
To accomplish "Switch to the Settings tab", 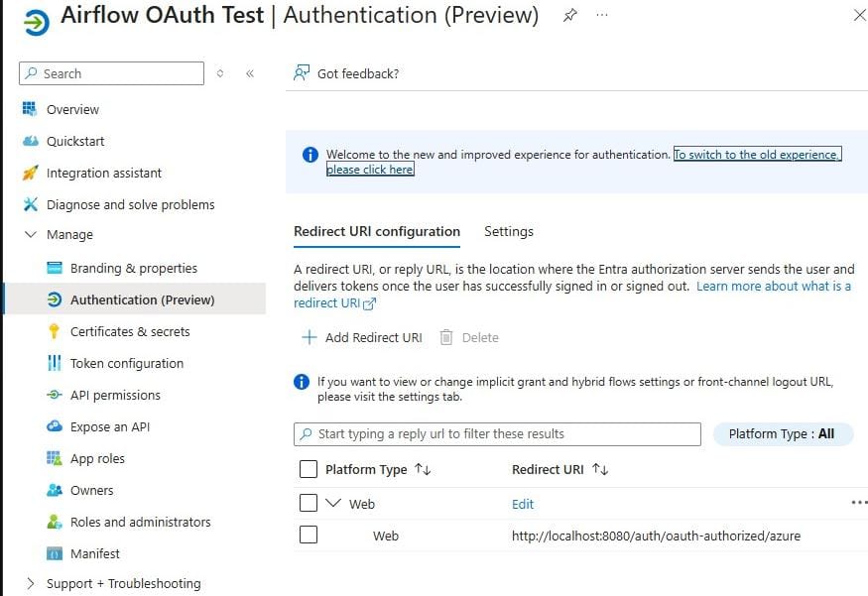I will pos(509,231).
